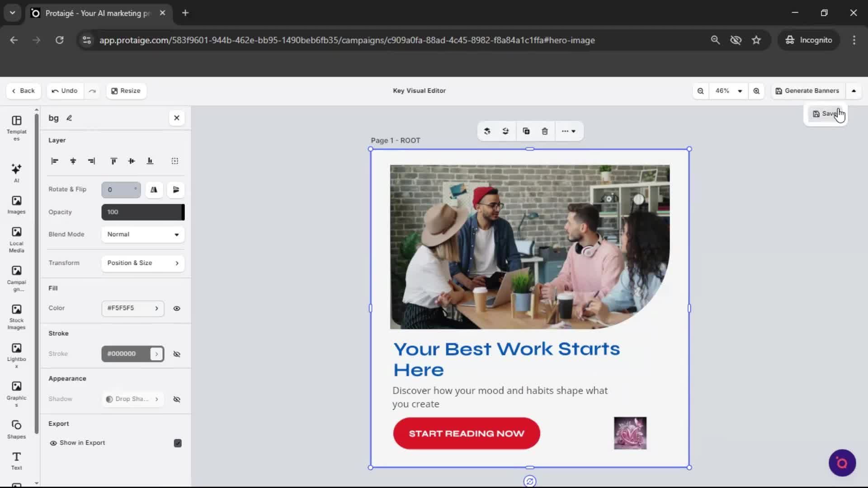Open the Blend Mode dropdown

(142, 235)
